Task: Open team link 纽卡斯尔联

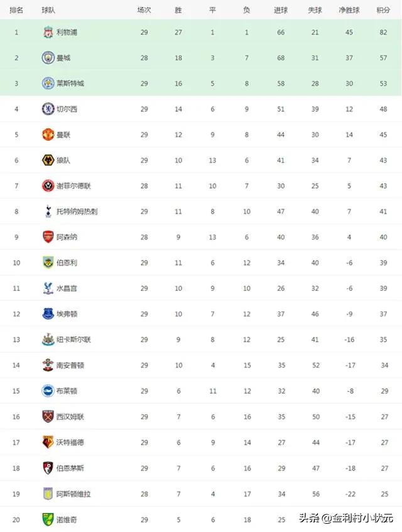Action: [x=73, y=339]
